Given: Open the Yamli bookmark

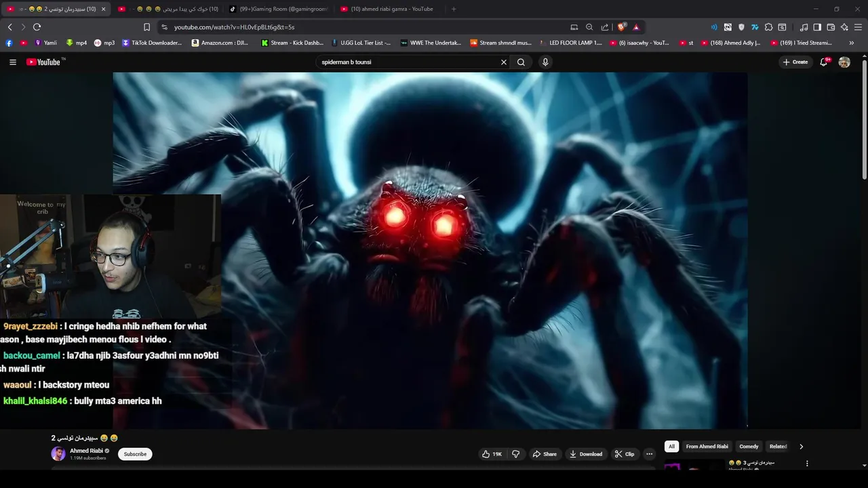Looking at the screenshot, I should pos(45,43).
